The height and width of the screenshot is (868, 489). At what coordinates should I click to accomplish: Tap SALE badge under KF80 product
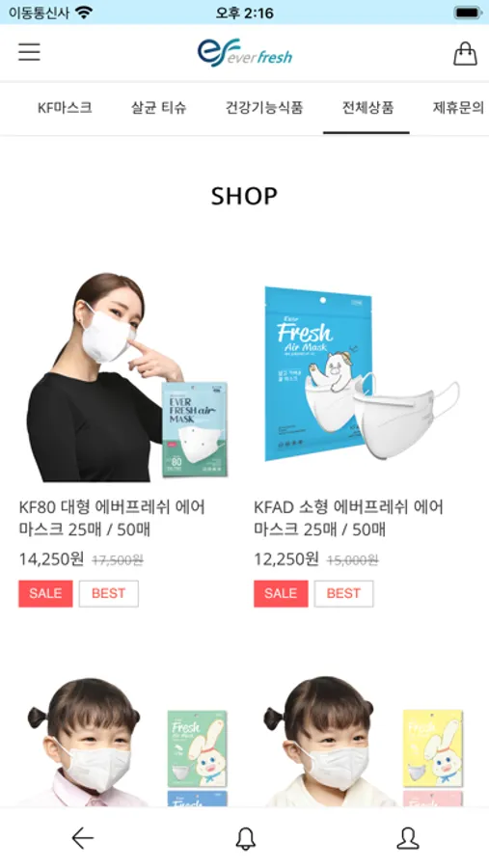tap(45, 593)
